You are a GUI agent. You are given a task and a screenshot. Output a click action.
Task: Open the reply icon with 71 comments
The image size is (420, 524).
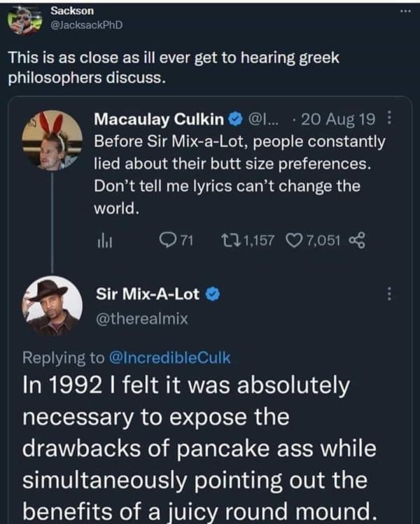pos(170,241)
